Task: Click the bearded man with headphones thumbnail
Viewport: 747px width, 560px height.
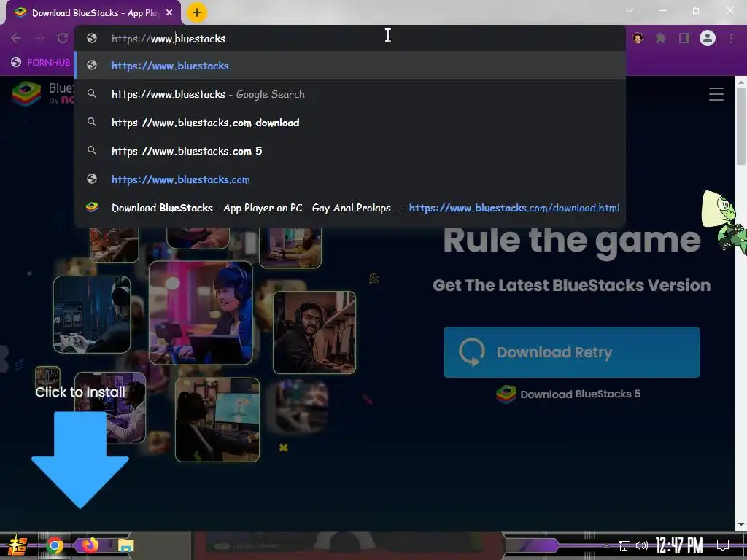Action: [x=314, y=332]
